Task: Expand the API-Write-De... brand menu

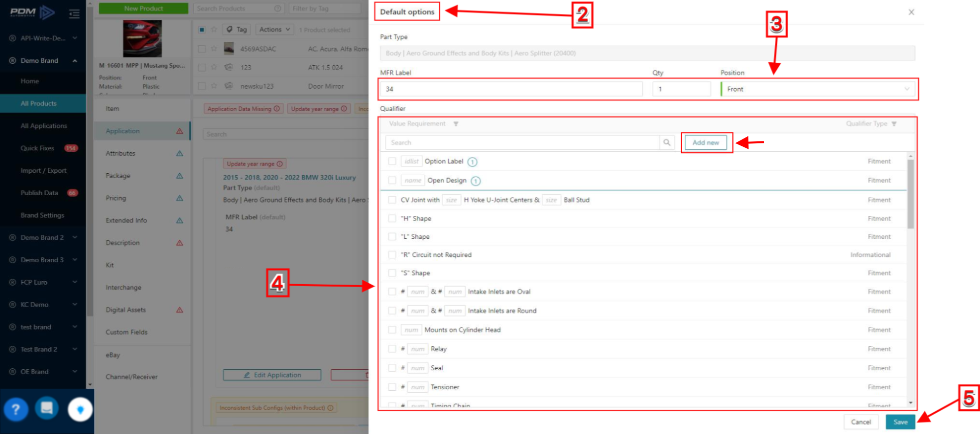Action: coord(75,38)
